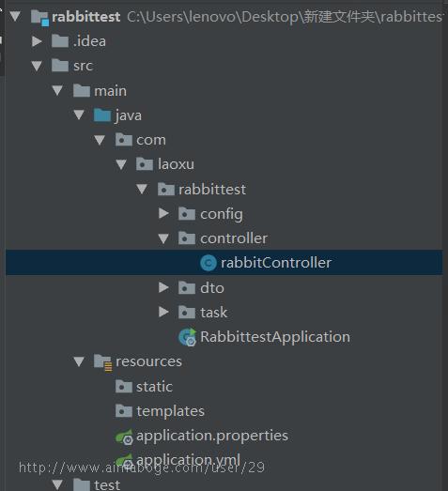
Task: Collapse the resources folder arrow
Action: pyautogui.click(x=79, y=361)
